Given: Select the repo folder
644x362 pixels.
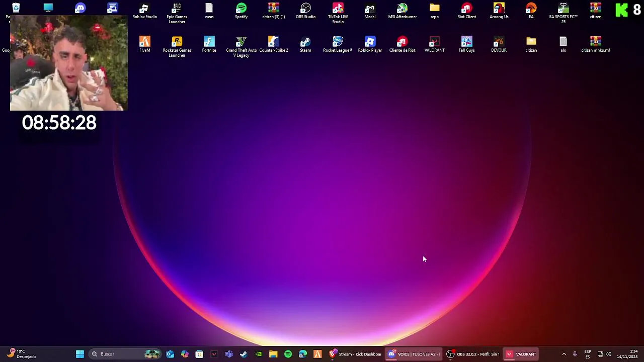Looking at the screenshot, I should point(434,11).
